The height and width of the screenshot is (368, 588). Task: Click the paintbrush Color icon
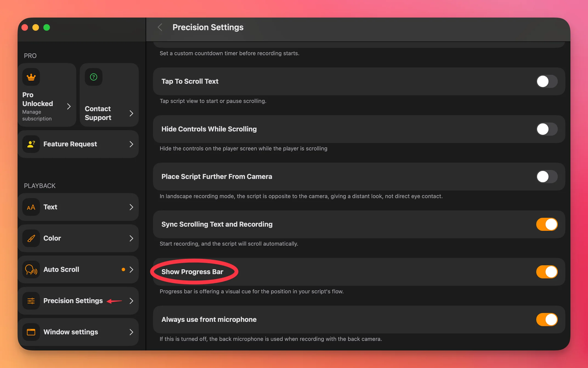point(31,238)
